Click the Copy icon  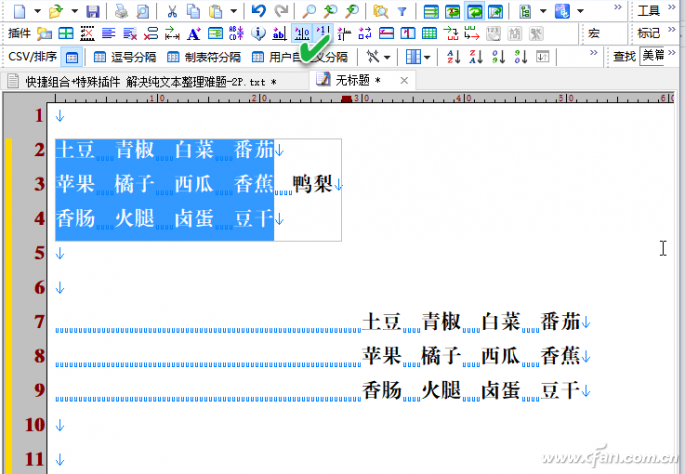coord(193,11)
